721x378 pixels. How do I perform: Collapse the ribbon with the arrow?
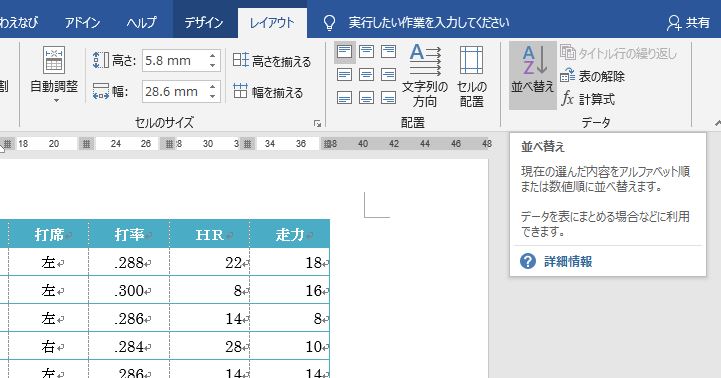[717, 123]
